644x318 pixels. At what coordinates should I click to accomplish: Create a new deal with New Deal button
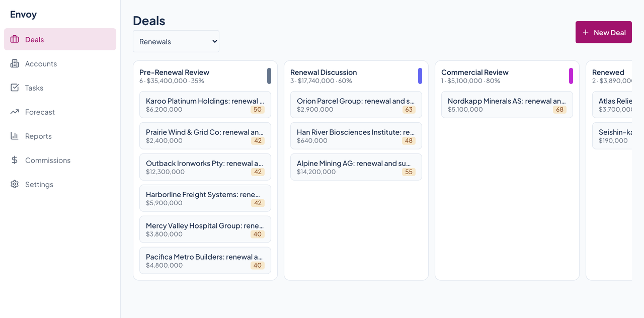(604, 32)
